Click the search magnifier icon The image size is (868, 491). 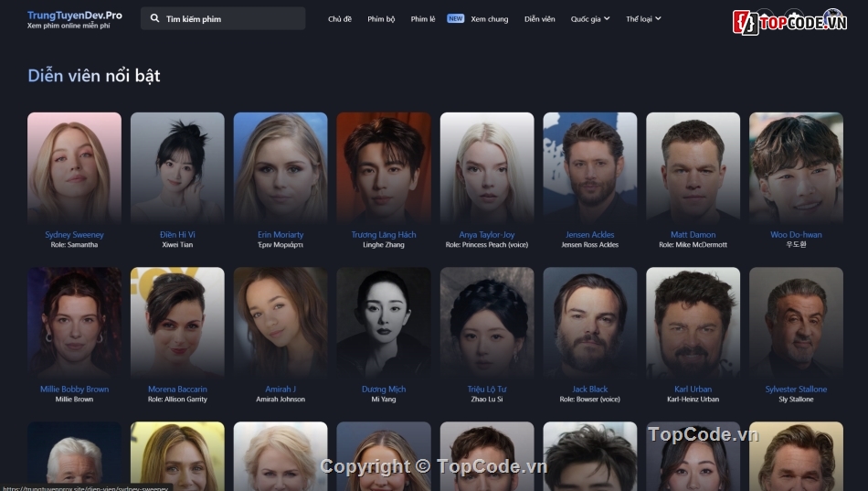pos(154,18)
